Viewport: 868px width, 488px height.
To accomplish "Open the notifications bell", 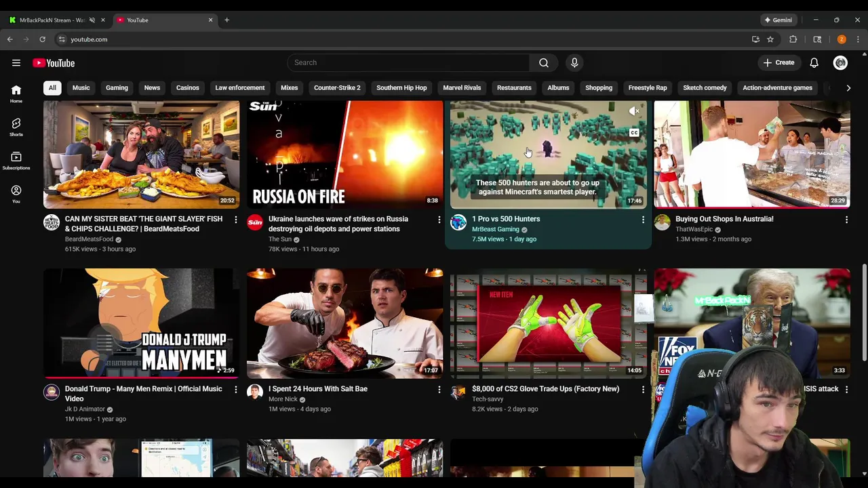I will tap(814, 63).
